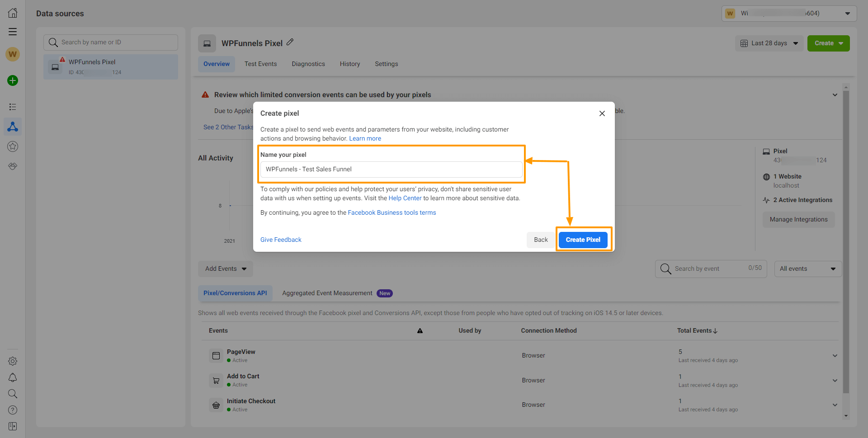Viewport: 868px width, 438px height.
Task: Click the 2 Active Integrations text
Action: point(803,200)
